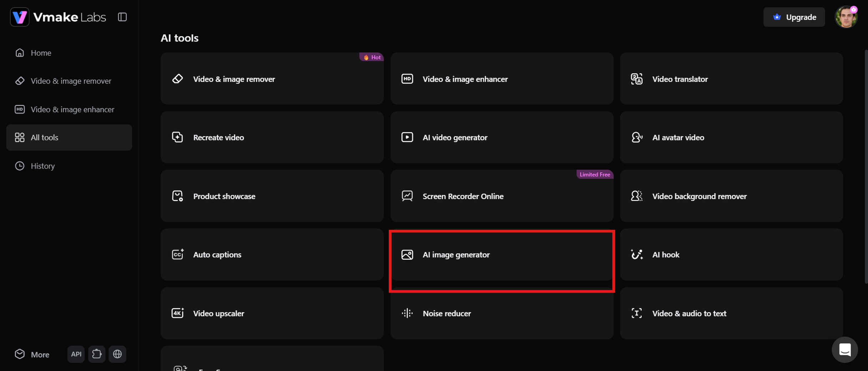Click the Noise reducer waveform icon

(x=407, y=313)
